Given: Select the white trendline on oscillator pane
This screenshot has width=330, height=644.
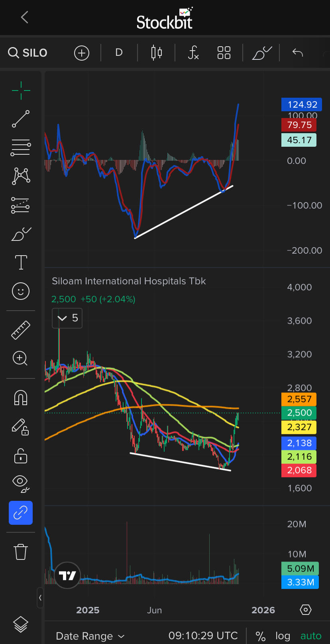Looking at the screenshot, I should tap(184, 212).
